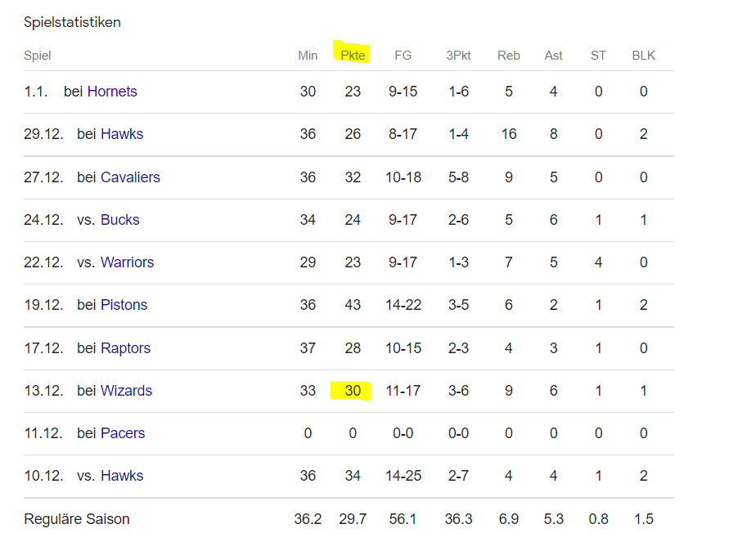Click the 3Pkt column header
The image size is (747, 560).
[458, 56]
